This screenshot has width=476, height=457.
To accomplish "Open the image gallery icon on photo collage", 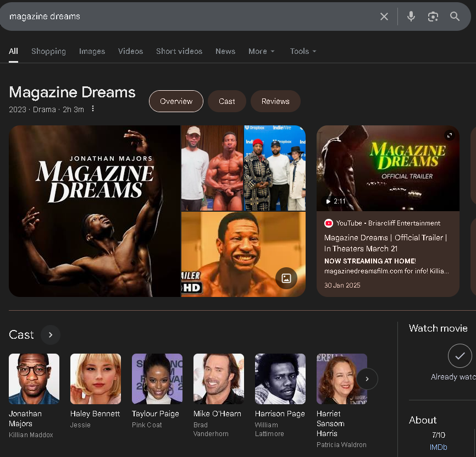I will (x=286, y=278).
